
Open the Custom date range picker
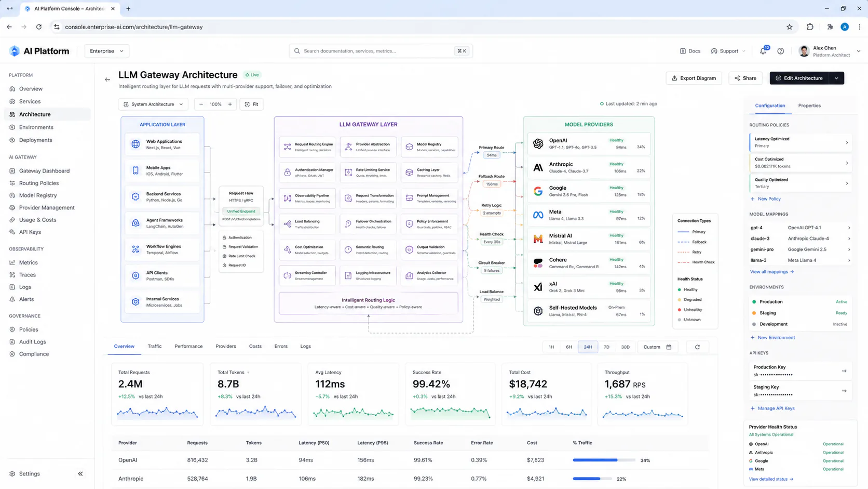coord(657,347)
